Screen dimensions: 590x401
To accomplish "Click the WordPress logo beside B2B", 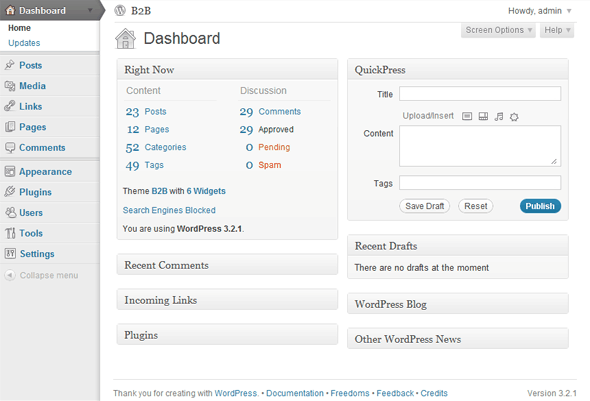I will (x=120, y=11).
